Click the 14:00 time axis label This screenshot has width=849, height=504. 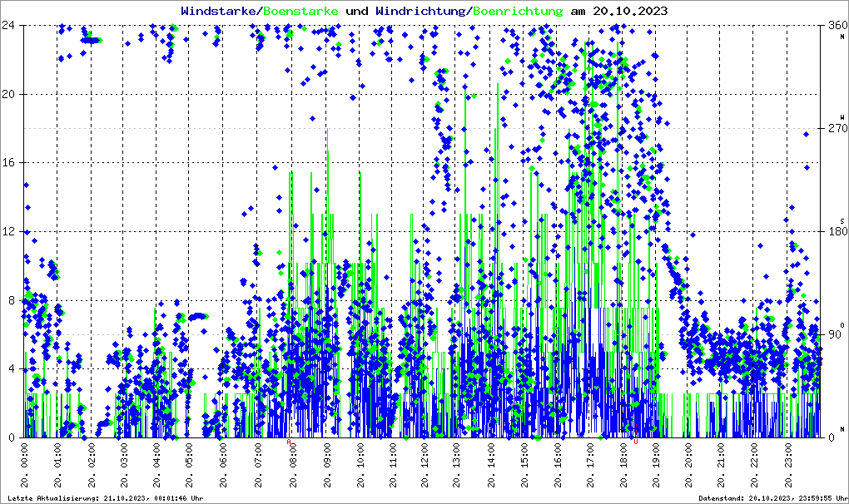click(x=491, y=466)
